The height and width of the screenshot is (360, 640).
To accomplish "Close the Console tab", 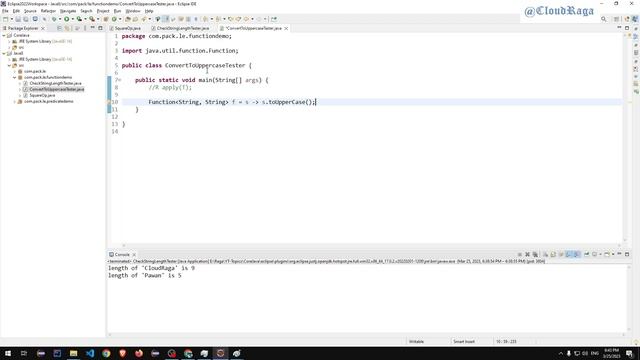I will (x=134, y=254).
